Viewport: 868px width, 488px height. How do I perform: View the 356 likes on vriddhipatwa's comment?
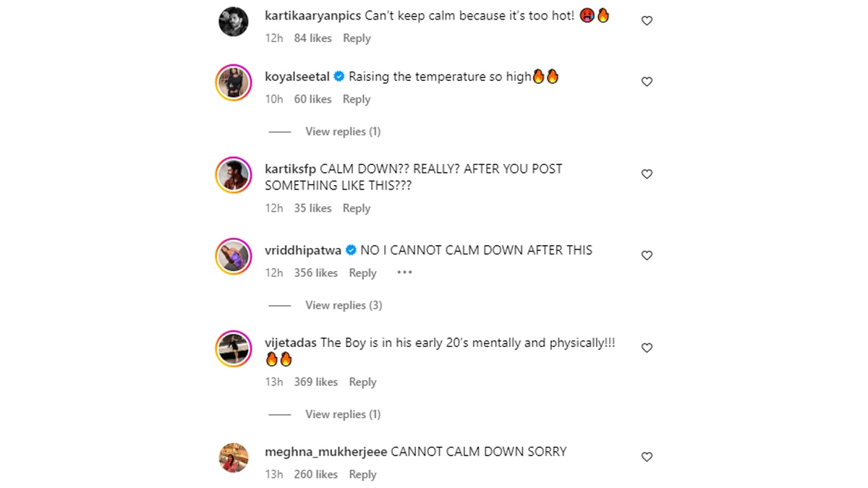point(315,273)
